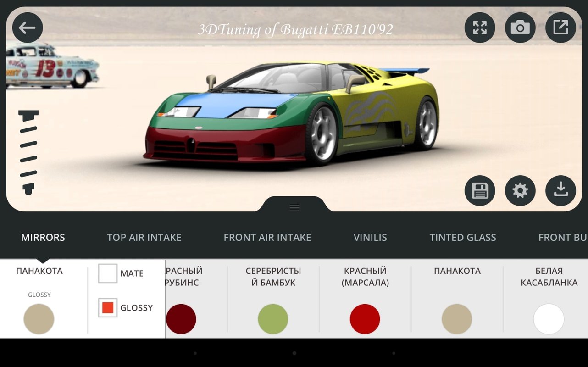Enable MATE paint finish
The height and width of the screenshot is (367, 588).
click(107, 273)
